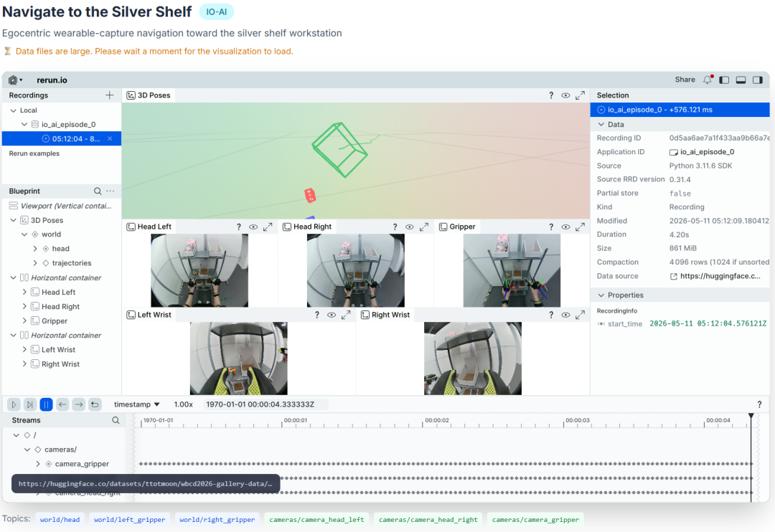Expand the trajectories entity
Image resolution: width=775 pixels, height=532 pixels.
pyautogui.click(x=35, y=263)
